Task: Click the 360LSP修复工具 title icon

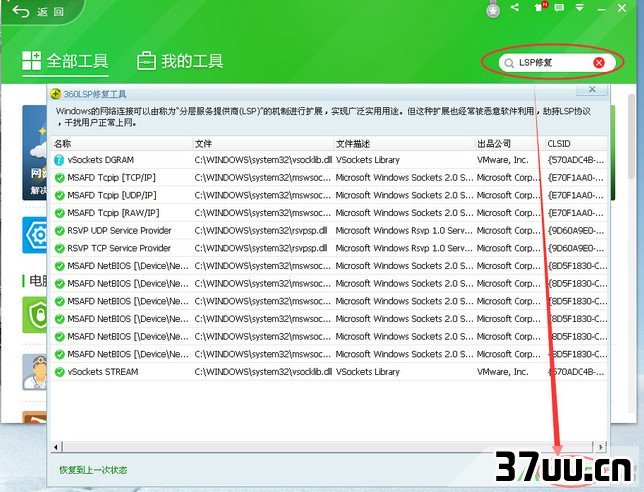Action: click(55, 94)
